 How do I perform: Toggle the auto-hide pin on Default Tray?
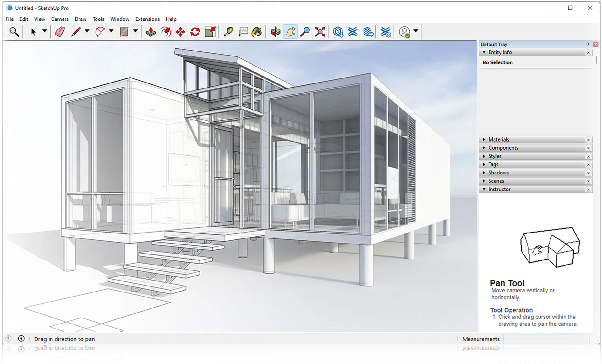587,44
